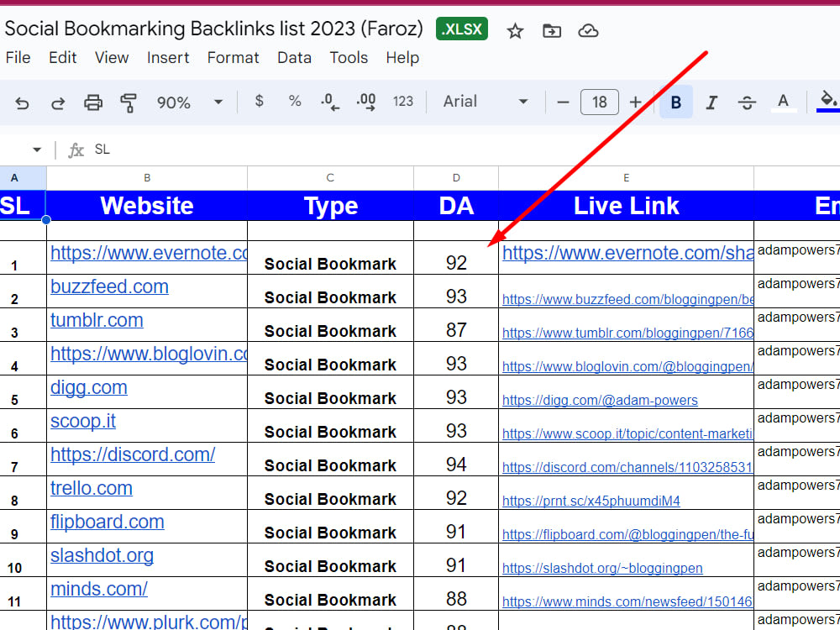840x630 pixels.
Task: Click the Move to folder icon
Action: click(x=552, y=31)
